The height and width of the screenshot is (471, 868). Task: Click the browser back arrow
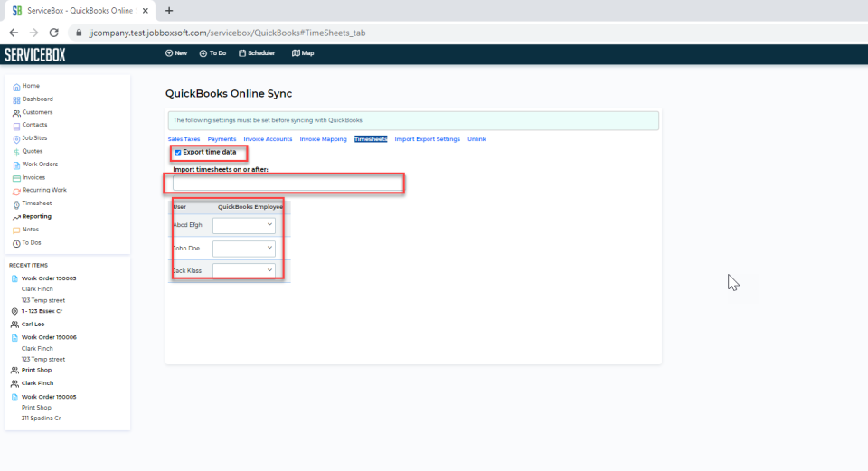click(14, 33)
